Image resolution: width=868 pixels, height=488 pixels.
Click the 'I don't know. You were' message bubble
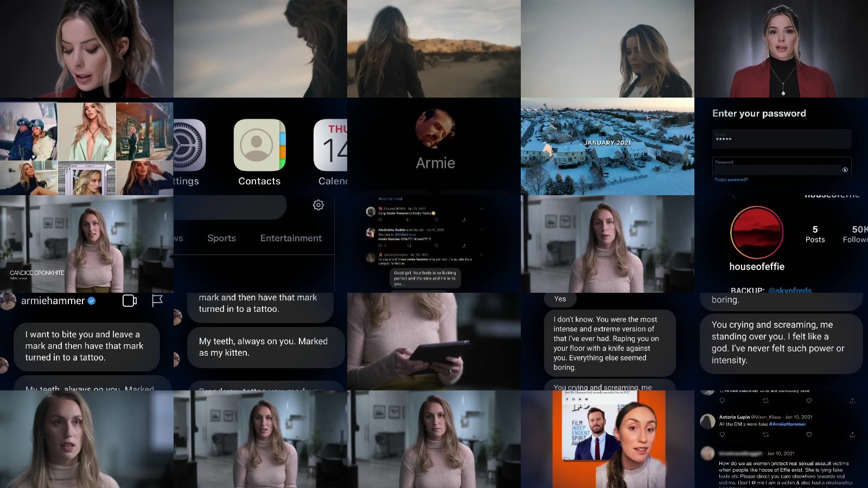pos(610,343)
